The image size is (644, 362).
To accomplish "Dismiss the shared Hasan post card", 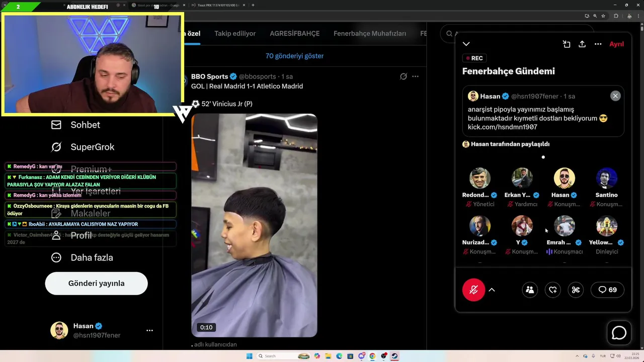I will 615,96.
